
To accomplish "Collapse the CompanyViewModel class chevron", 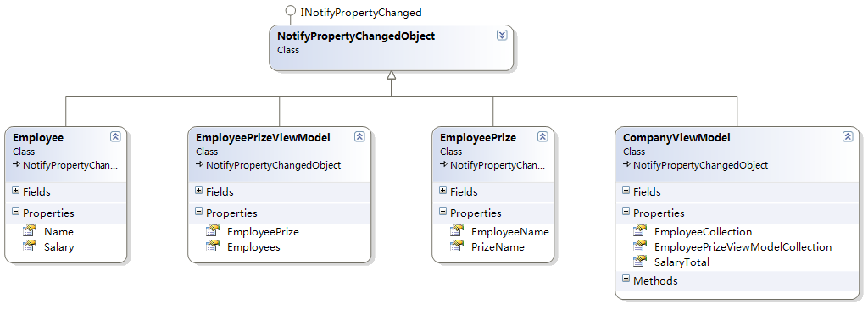I will coord(848,136).
